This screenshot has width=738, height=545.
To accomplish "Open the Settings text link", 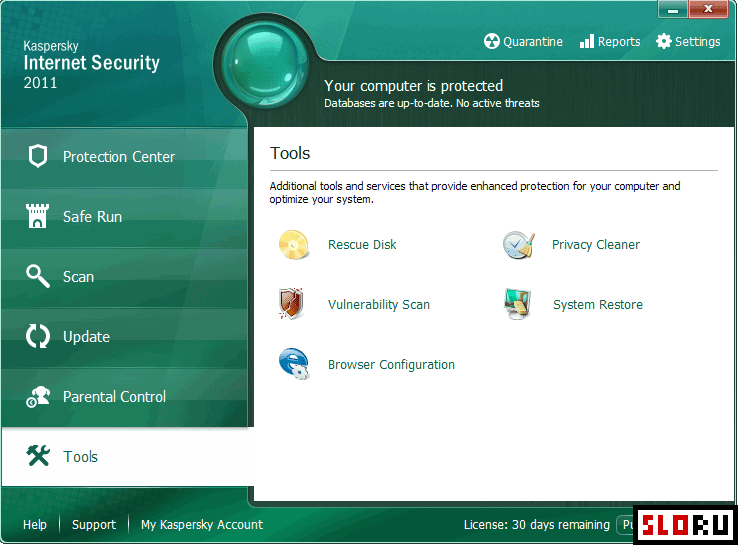I will click(x=698, y=42).
